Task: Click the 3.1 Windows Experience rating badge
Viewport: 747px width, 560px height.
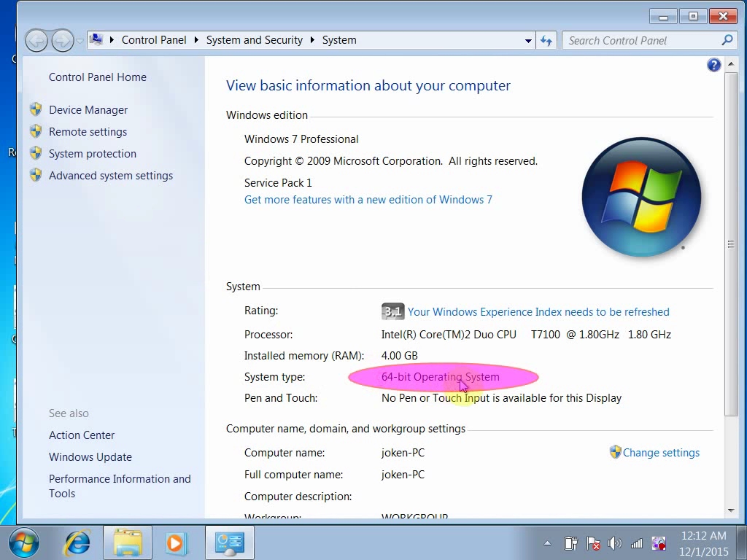Action: [x=392, y=311]
